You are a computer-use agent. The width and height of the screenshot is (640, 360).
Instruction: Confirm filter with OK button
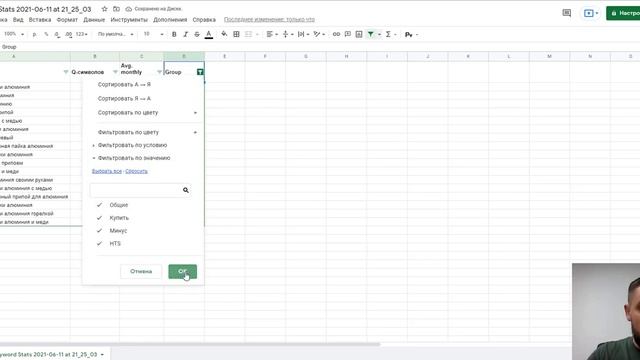point(182,271)
